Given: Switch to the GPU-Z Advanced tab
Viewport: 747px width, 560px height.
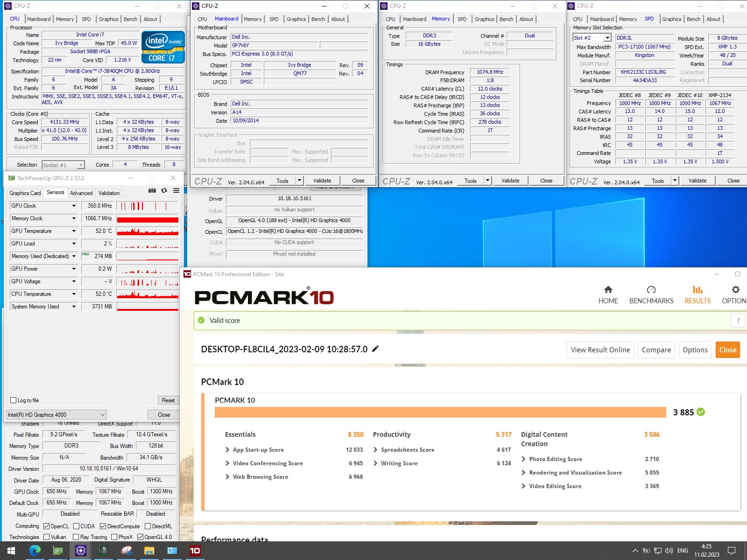Looking at the screenshot, I should (81, 193).
